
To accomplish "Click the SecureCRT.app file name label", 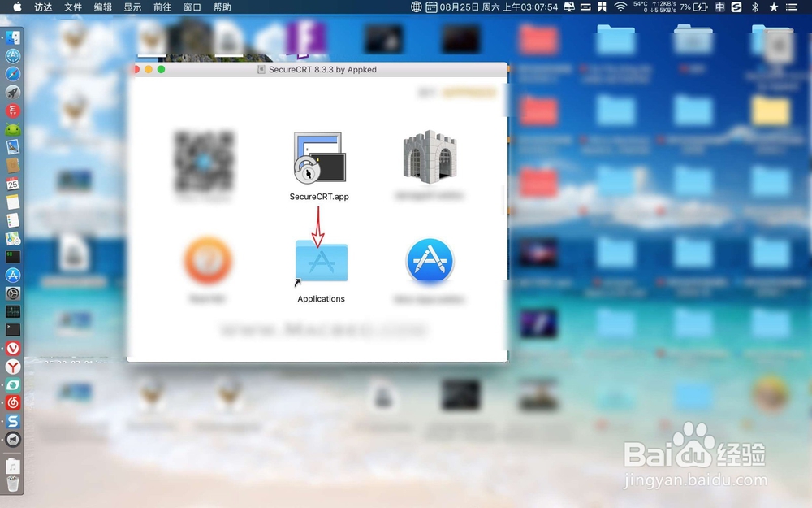I will 319,197.
